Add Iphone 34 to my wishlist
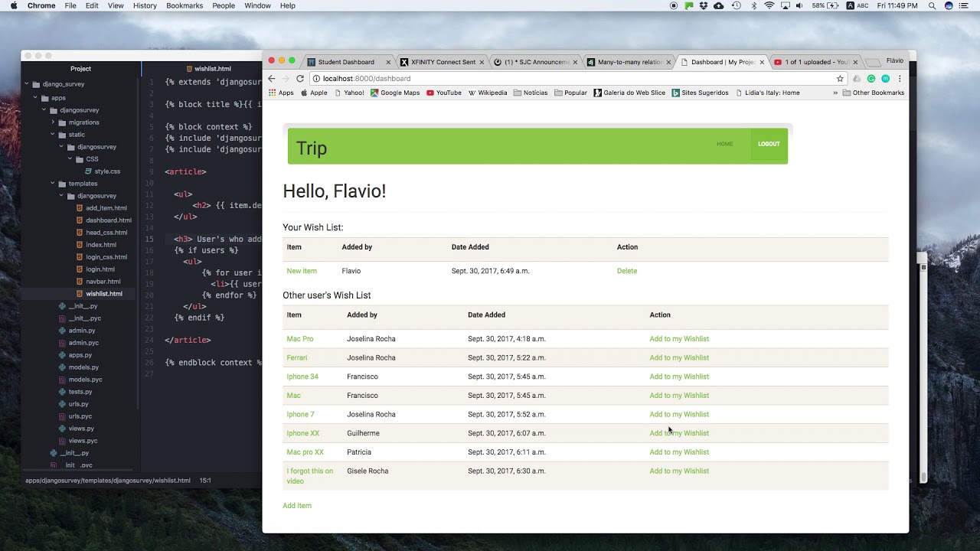The height and width of the screenshot is (551, 980). point(679,377)
